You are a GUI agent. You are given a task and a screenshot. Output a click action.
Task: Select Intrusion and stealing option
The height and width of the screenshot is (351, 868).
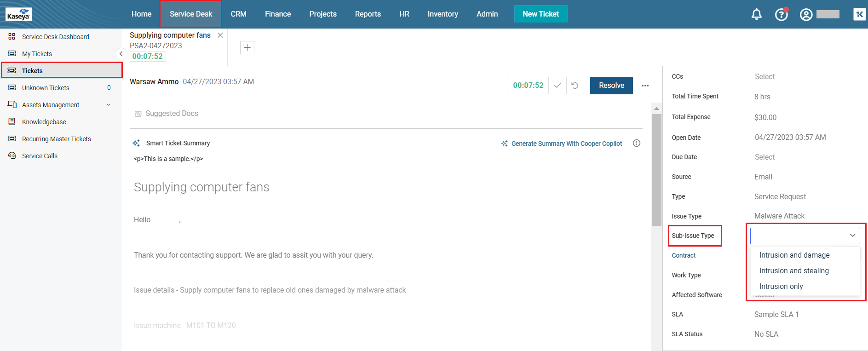click(794, 271)
